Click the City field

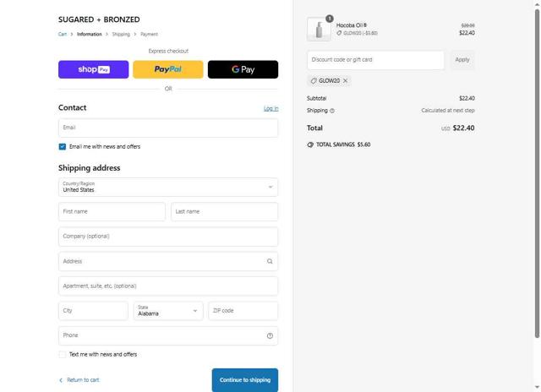93,311
